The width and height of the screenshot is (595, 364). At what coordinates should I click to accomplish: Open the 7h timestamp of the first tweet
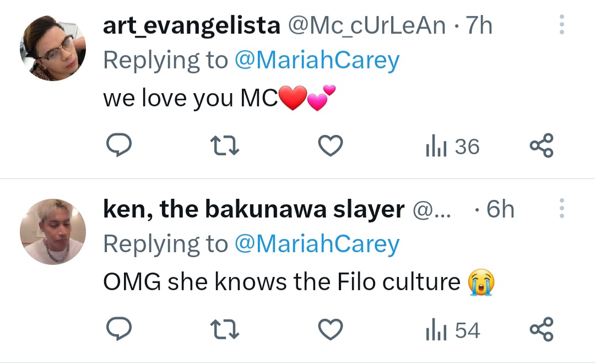[x=479, y=24]
